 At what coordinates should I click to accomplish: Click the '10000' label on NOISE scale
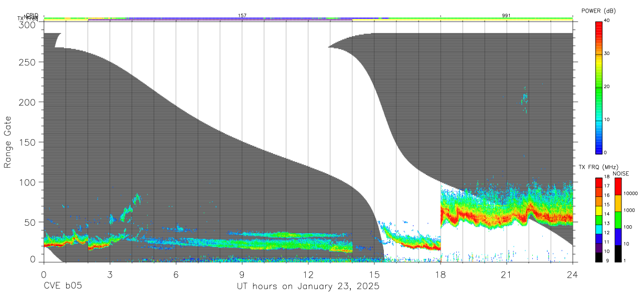point(631,193)
